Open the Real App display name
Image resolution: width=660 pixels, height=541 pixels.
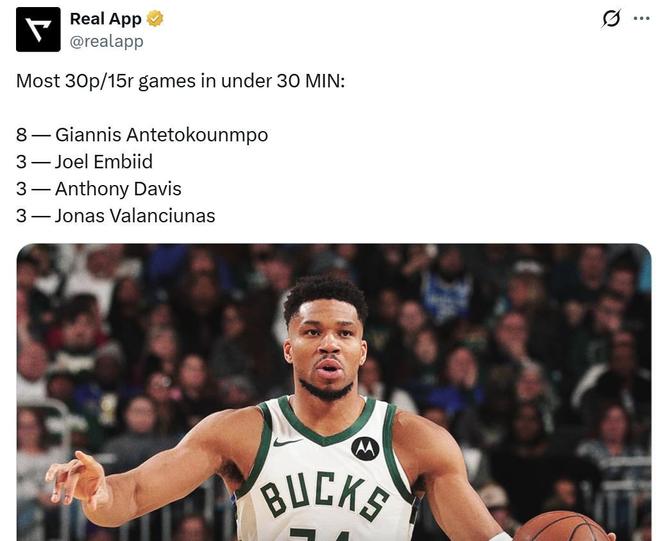(106, 19)
